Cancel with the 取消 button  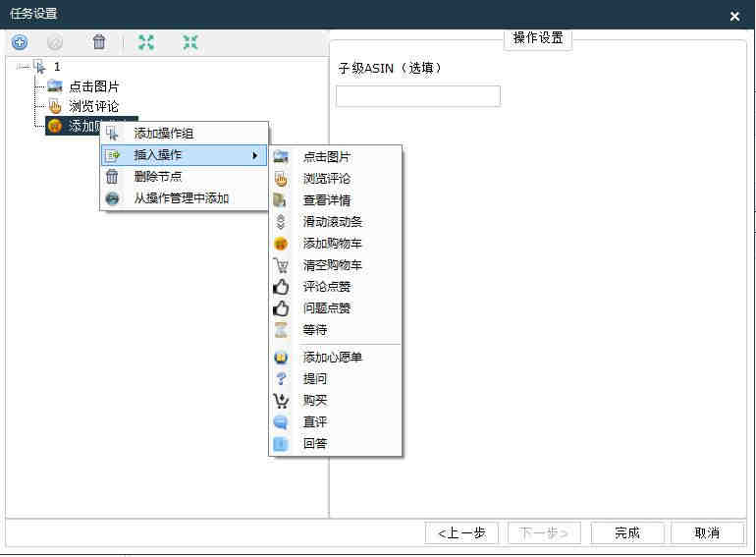click(x=707, y=533)
